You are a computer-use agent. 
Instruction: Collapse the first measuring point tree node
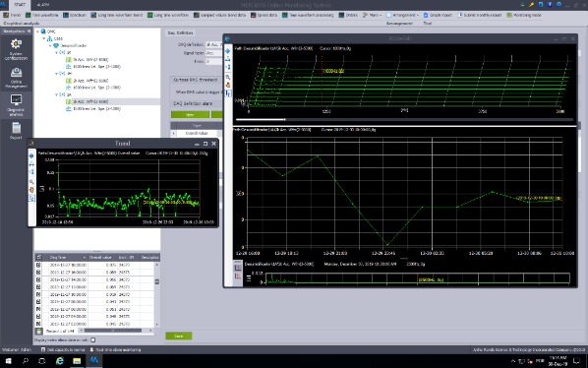[57, 52]
